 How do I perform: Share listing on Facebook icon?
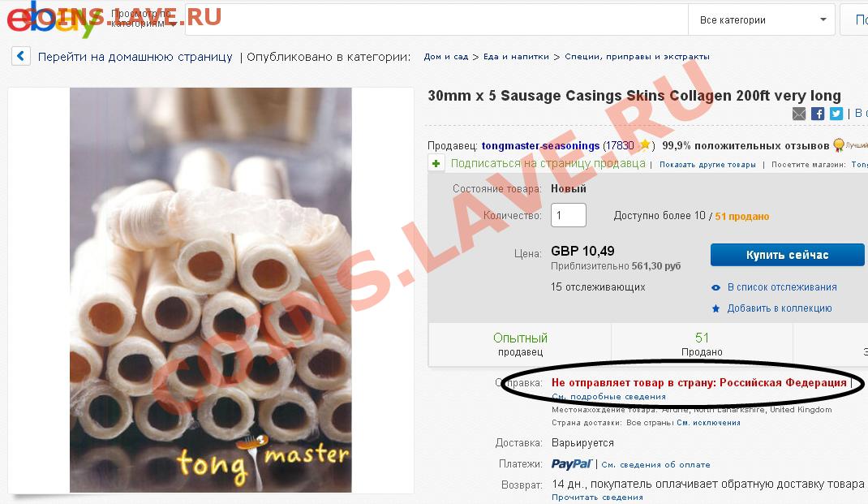coord(818,114)
